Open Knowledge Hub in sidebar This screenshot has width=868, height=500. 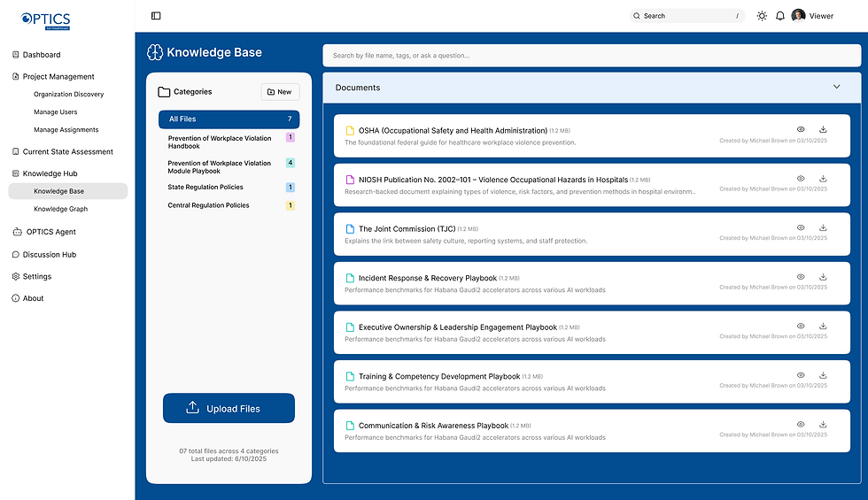[50, 173]
